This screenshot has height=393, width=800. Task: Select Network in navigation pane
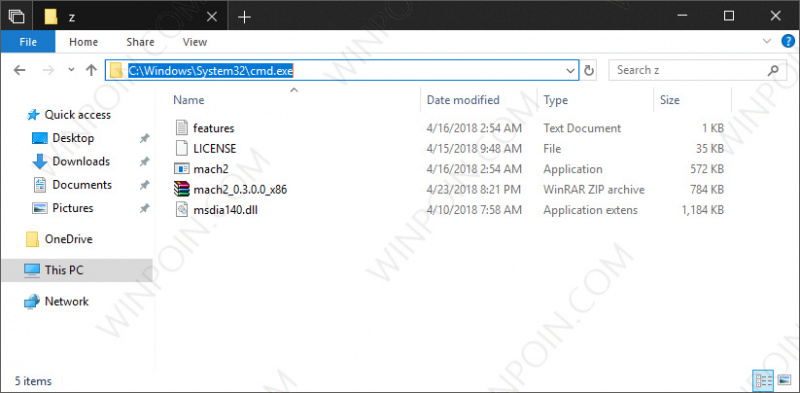[66, 301]
